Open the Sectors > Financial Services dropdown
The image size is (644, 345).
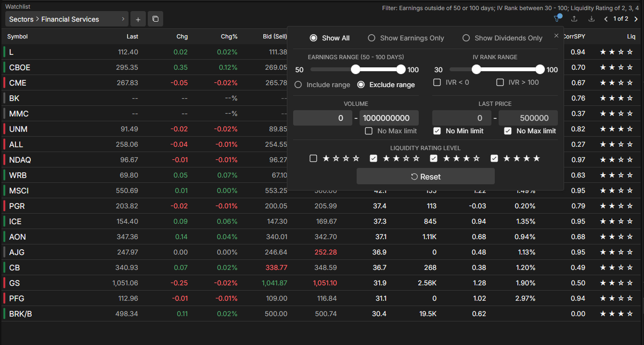point(67,19)
